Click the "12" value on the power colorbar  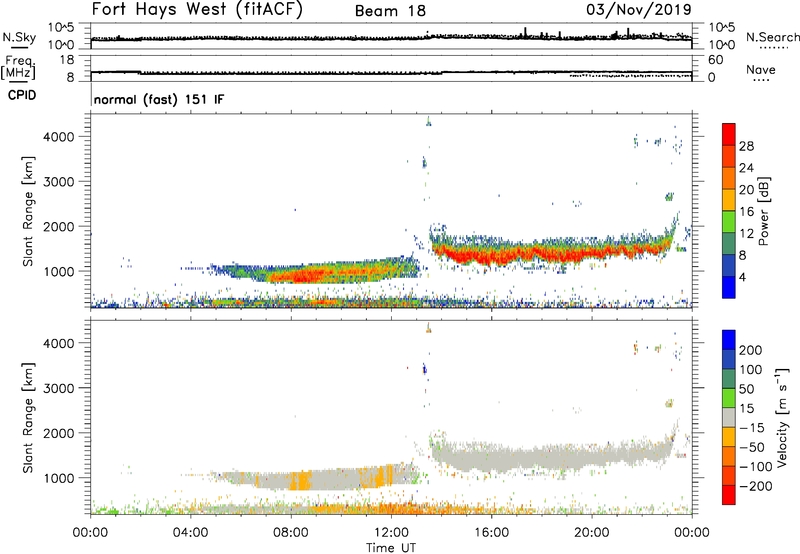click(746, 234)
